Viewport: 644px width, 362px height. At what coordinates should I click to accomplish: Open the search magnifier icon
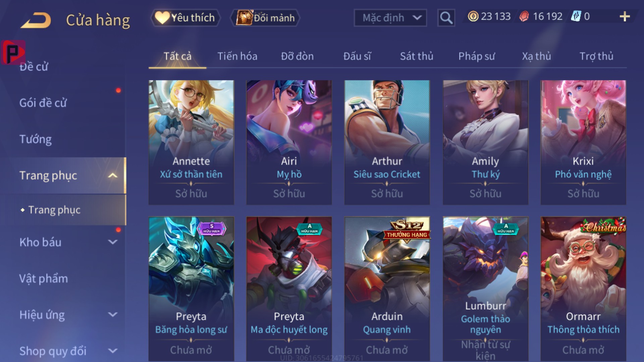pos(446,17)
